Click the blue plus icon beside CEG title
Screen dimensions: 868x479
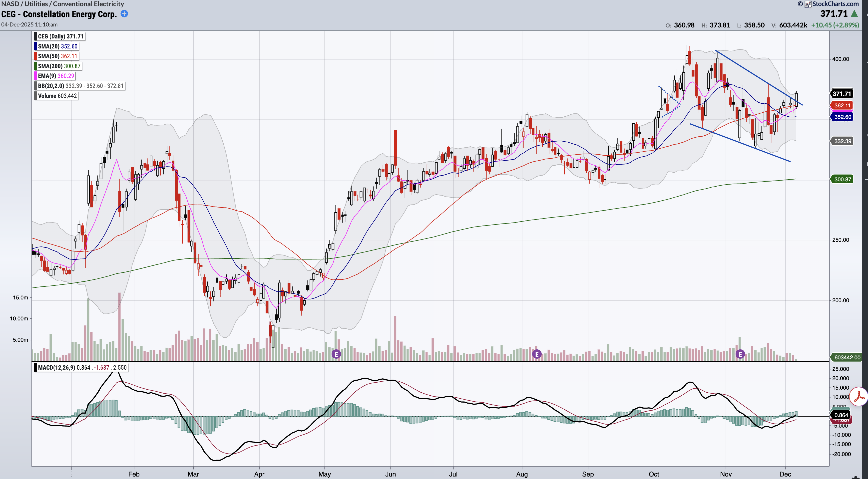pyautogui.click(x=124, y=14)
